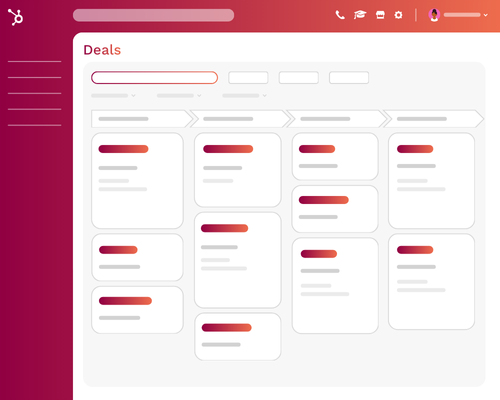Open the Academy graduation cap icon
The height and width of the screenshot is (400, 500).
tap(360, 15)
